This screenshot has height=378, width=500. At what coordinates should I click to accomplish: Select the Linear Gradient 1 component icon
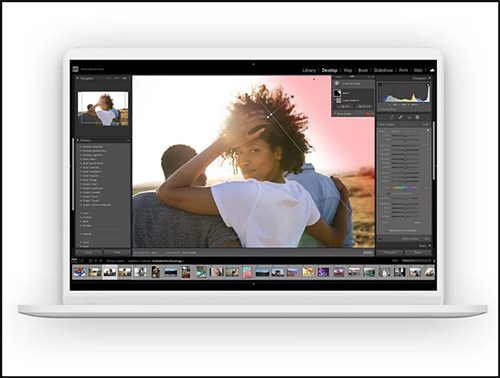[338, 100]
